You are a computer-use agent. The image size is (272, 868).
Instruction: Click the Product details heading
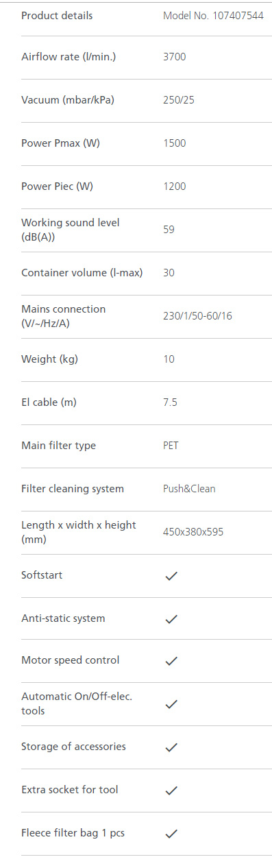[57, 15]
